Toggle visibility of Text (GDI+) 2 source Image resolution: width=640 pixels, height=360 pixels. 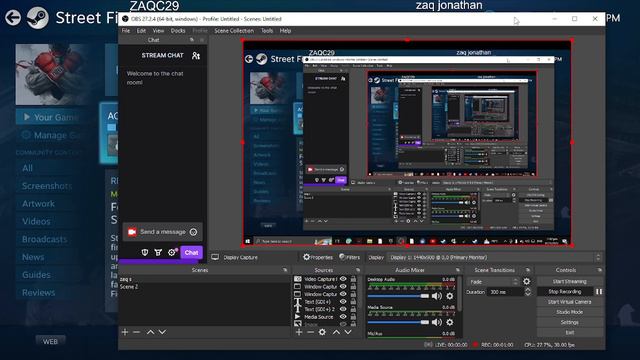(343, 309)
